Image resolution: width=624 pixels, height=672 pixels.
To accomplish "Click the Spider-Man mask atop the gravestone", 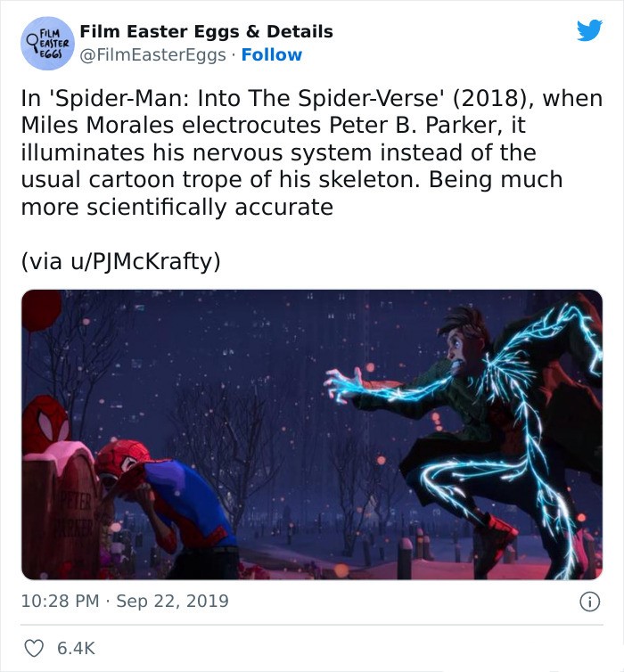I will (x=46, y=420).
